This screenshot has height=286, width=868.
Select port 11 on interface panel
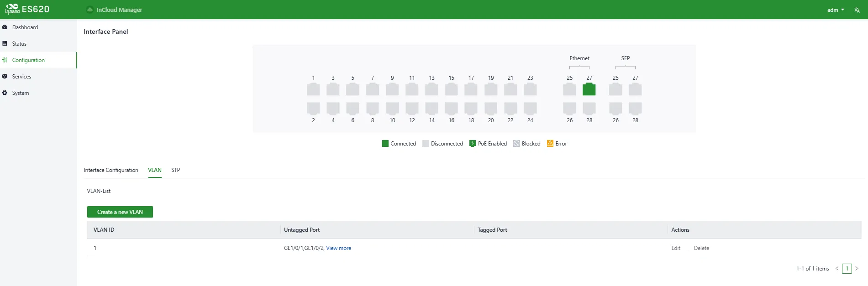click(x=412, y=89)
